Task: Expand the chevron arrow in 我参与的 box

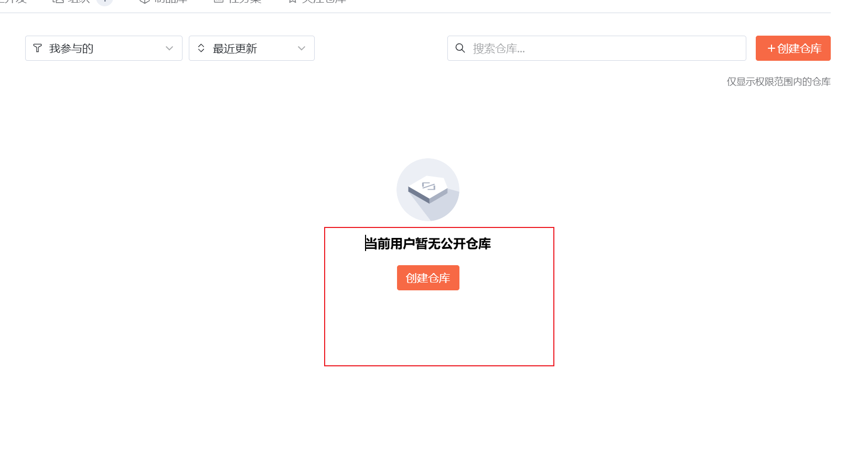Action: point(169,48)
